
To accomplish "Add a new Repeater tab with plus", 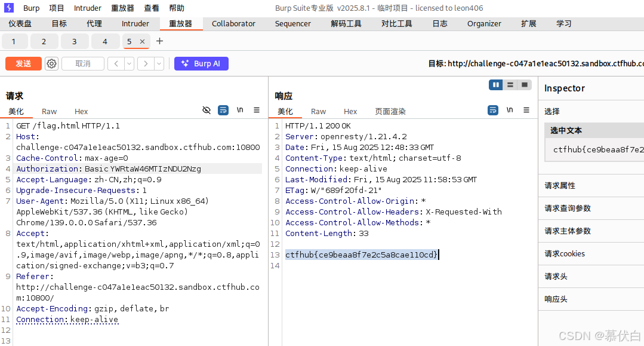I will click(160, 41).
